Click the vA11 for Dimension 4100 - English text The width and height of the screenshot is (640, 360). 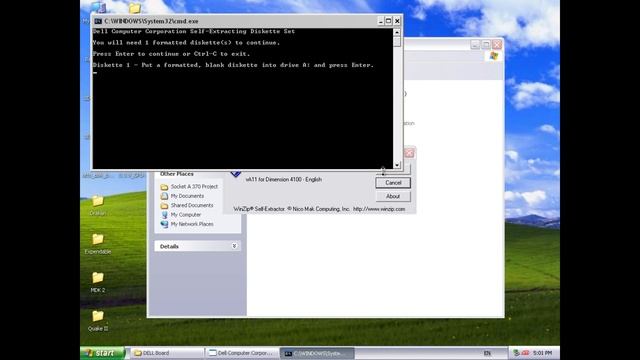(284, 180)
